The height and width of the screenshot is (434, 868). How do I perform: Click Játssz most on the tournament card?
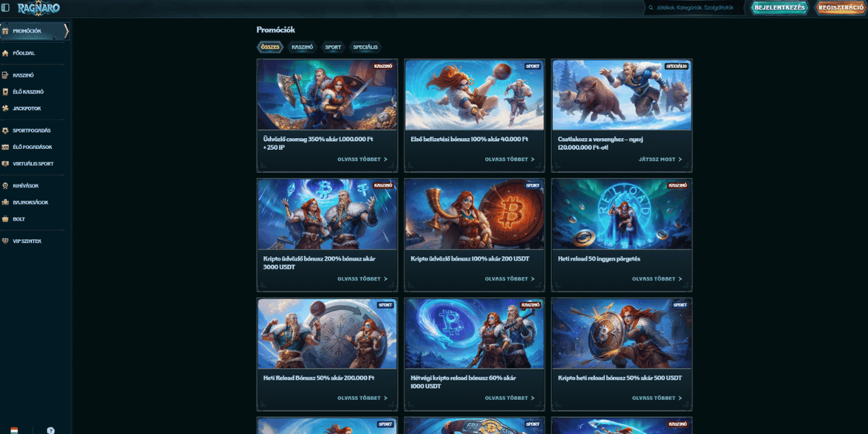pyautogui.click(x=660, y=159)
